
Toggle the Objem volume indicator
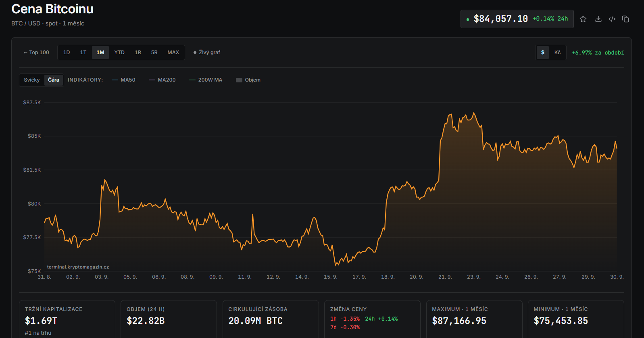coord(248,80)
